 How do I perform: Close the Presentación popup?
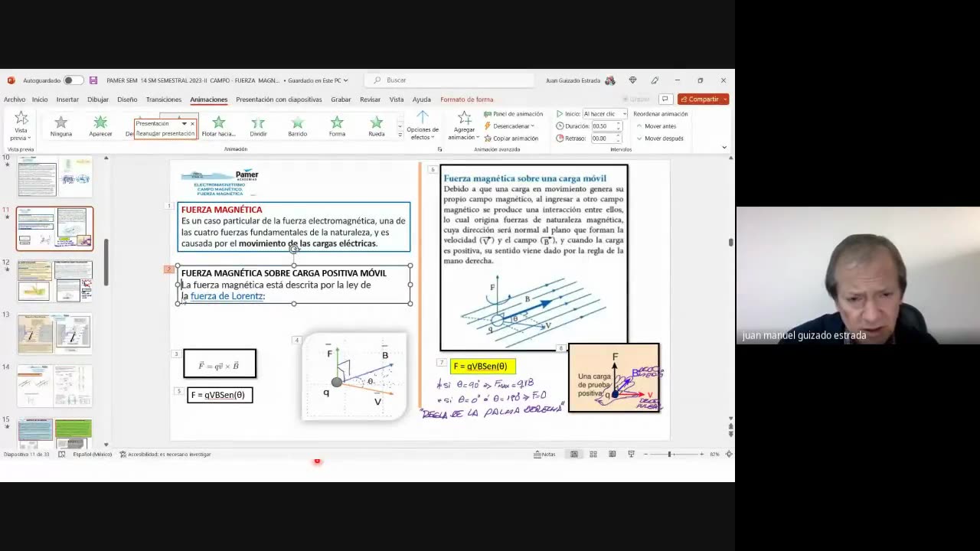pos(192,124)
